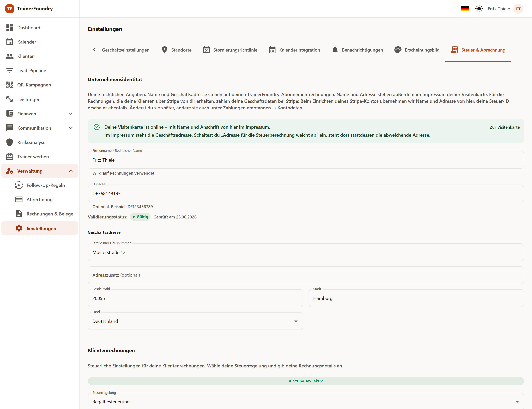Click the "Klientenrechnungen" heading
The width and height of the screenshot is (532, 409).
tap(111, 350)
